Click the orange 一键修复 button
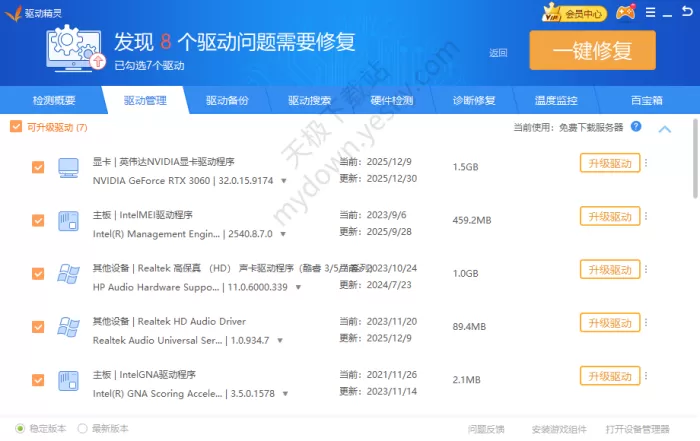 click(592, 50)
